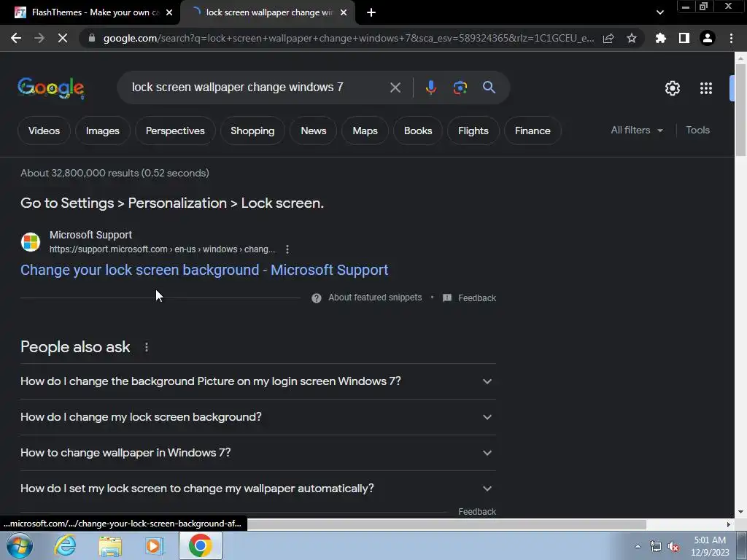Filter results by Videos
Viewport: 747px width, 560px height.
(x=44, y=131)
